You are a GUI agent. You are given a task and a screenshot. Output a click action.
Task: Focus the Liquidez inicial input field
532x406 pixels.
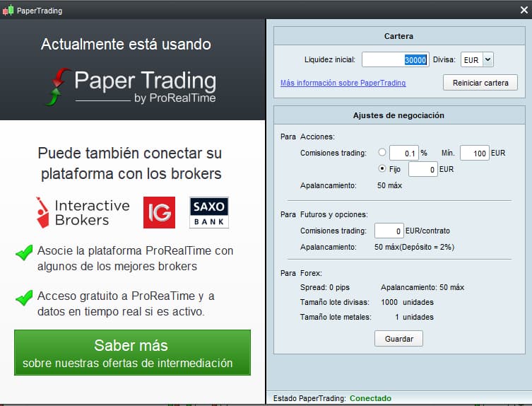click(395, 60)
